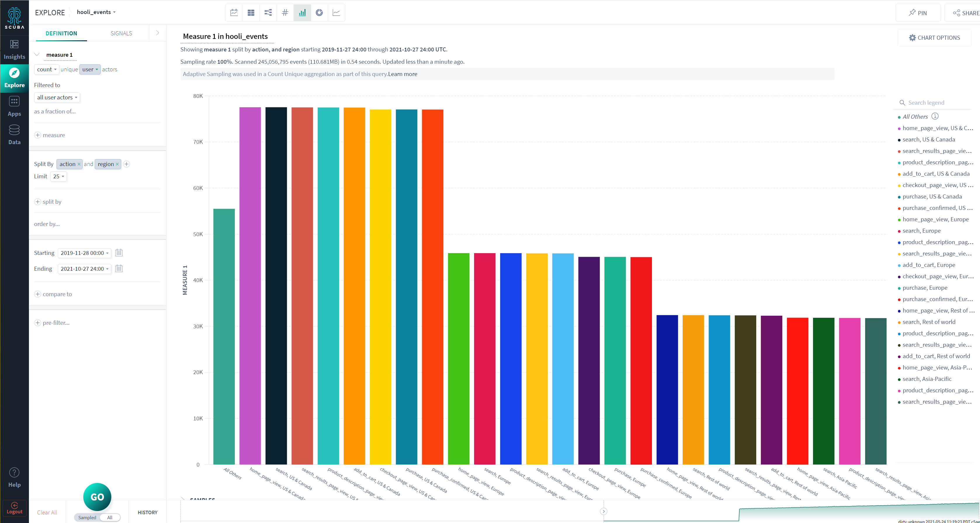Screen dimensions: 980x523
Task: Switch query mode to Sampled
Action: (87, 517)
